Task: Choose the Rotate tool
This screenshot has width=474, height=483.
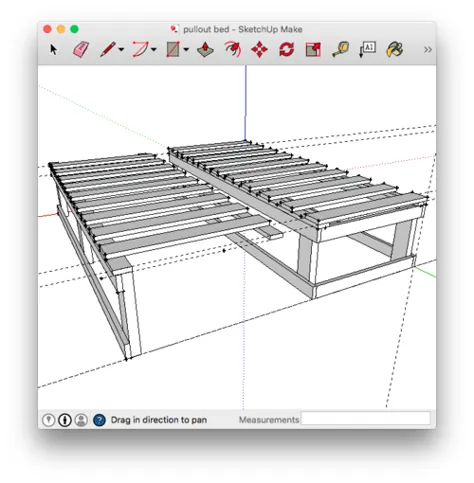Action: coord(286,49)
